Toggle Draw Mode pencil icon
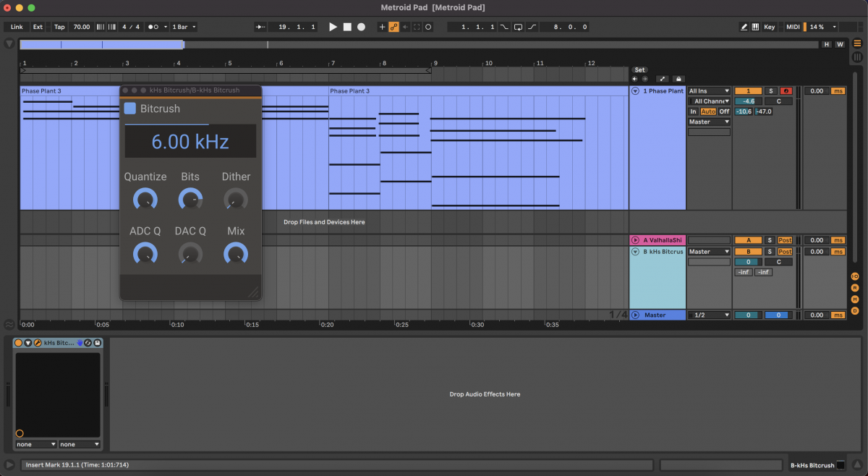Screen dimensions: 868x476 [x=744, y=27]
